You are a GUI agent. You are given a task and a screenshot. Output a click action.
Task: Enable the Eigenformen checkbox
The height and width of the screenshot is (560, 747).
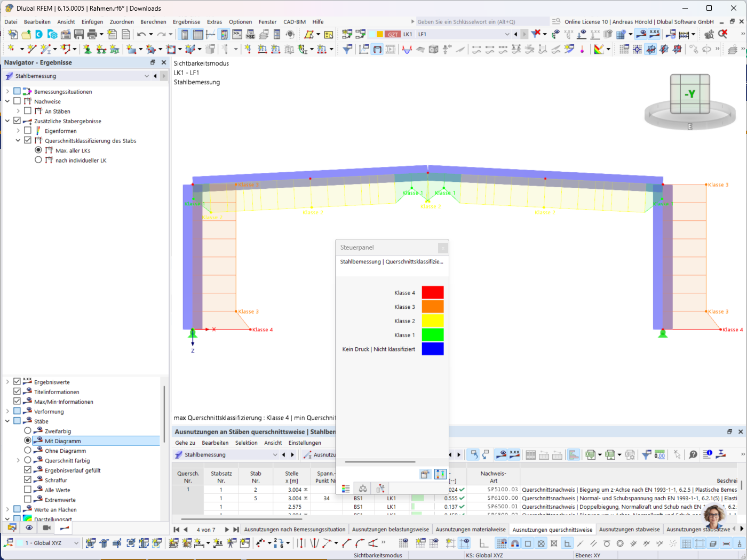[x=28, y=130]
